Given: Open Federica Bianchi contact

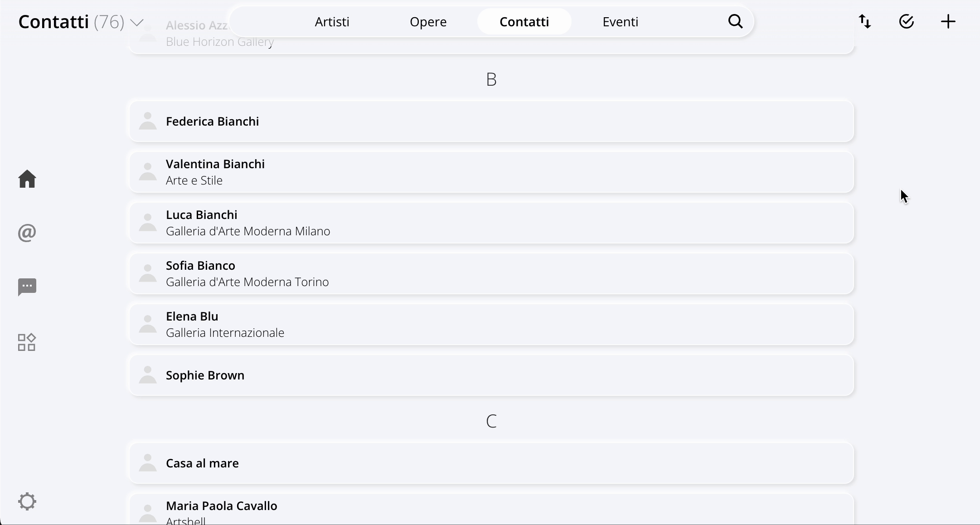Looking at the screenshot, I should click(x=491, y=121).
